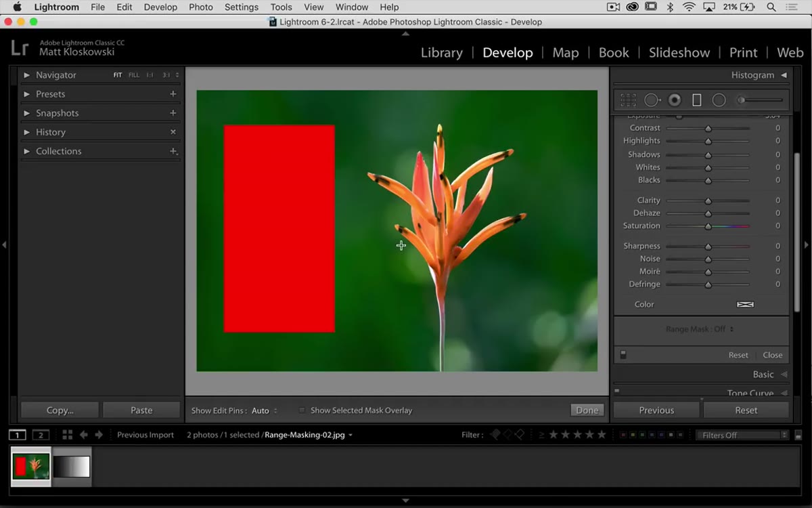Click the Copy... button

pos(60,410)
